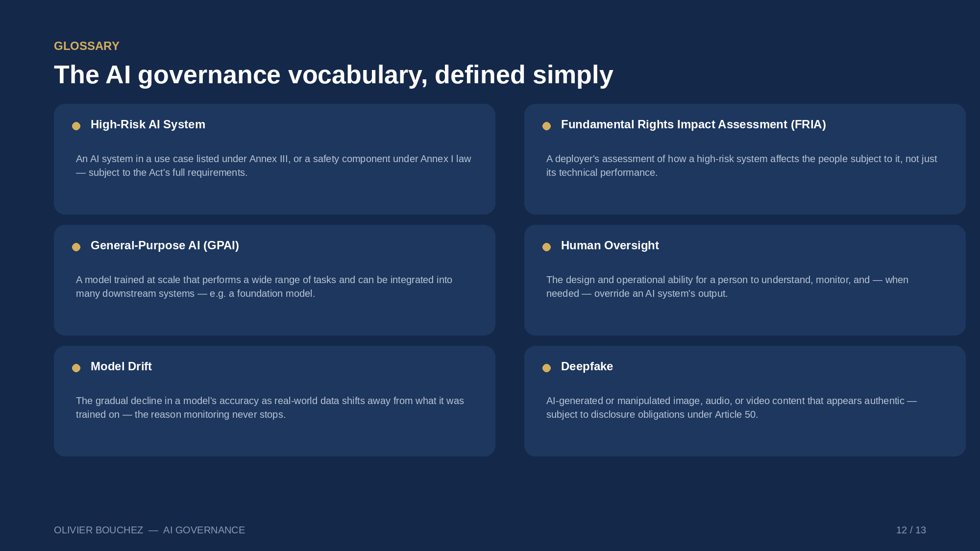The width and height of the screenshot is (980, 551).
Task: Select the bullet beside General-Purpose AI (GPAI)
Action: pos(76,247)
